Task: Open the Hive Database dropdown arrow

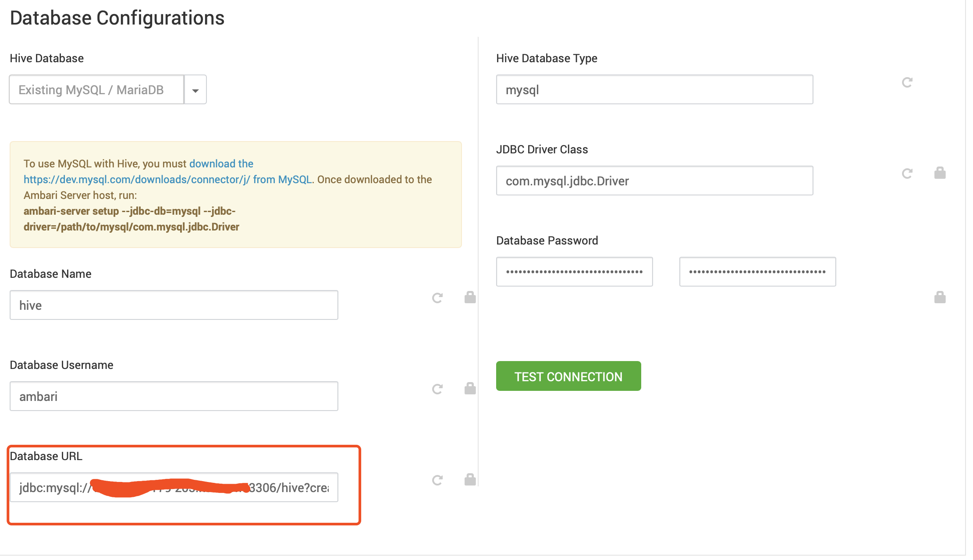Action: (195, 90)
